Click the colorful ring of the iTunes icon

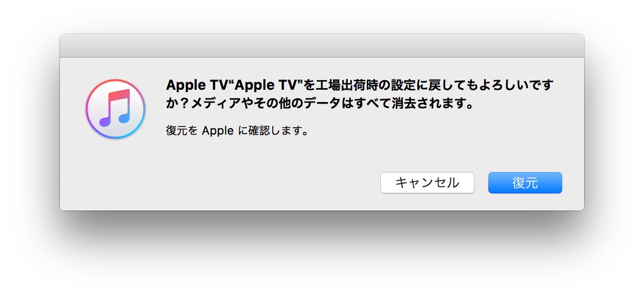[x=116, y=81]
